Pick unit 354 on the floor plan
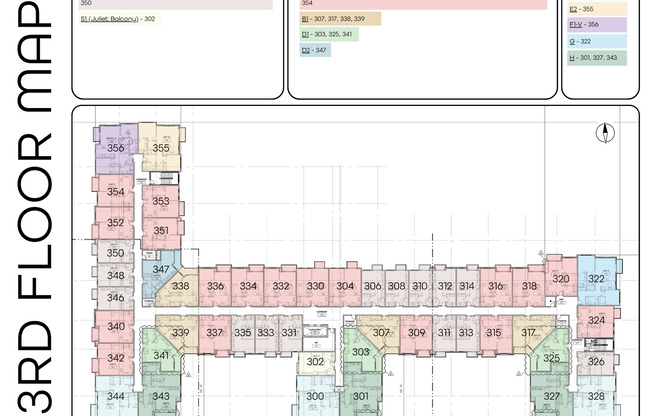Screen dimensions: 652x416 115,191
